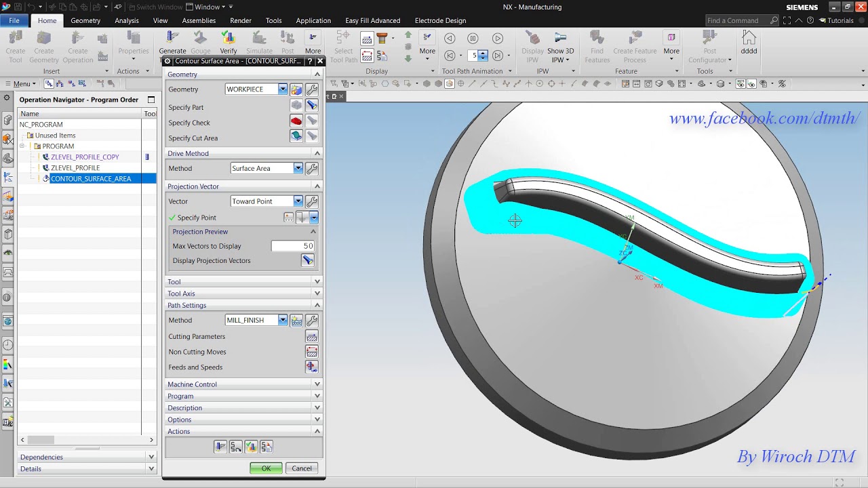868x488 pixels.
Task: Select Unused Items in navigator
Action: click(x=55, y=136)
